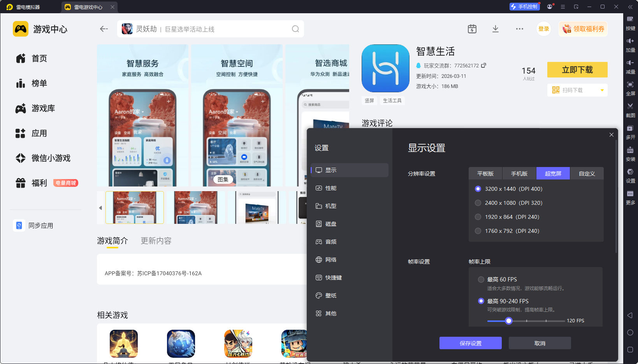Click 取消 button in settings
Screen dimensions: 638x364
click(x=540, y=343)
